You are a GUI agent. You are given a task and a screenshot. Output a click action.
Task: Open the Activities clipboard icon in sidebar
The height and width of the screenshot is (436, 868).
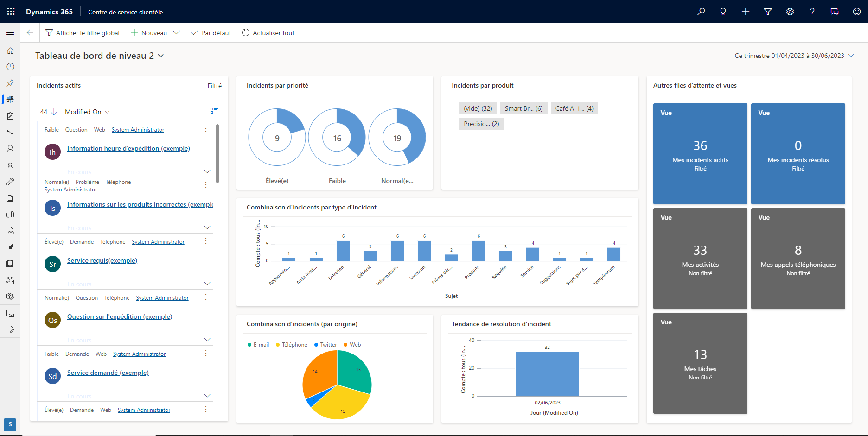point(10,116)
